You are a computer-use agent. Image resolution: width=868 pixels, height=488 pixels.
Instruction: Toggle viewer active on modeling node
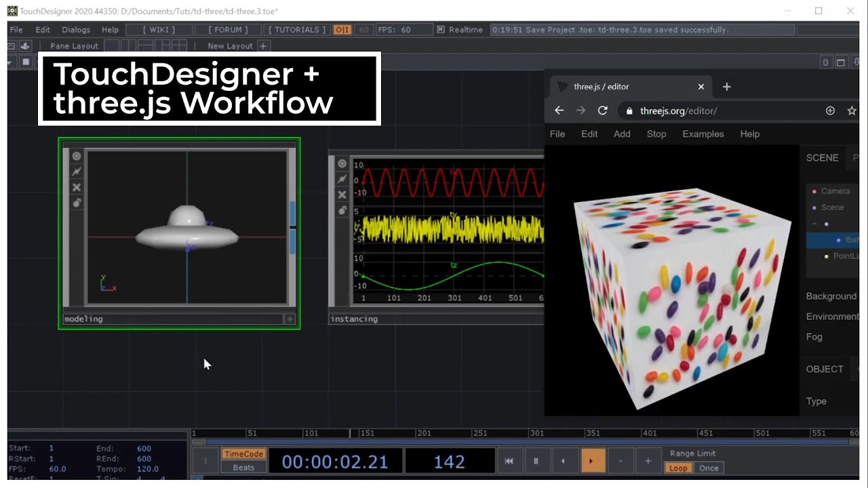pyautogui.click(x=77, y=156)
